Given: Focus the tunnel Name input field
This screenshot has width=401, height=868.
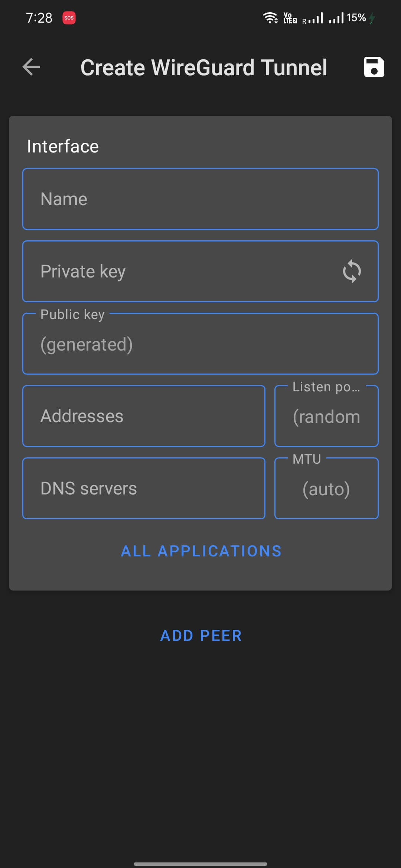Looking at the screenshot, I should click(200, 199).
